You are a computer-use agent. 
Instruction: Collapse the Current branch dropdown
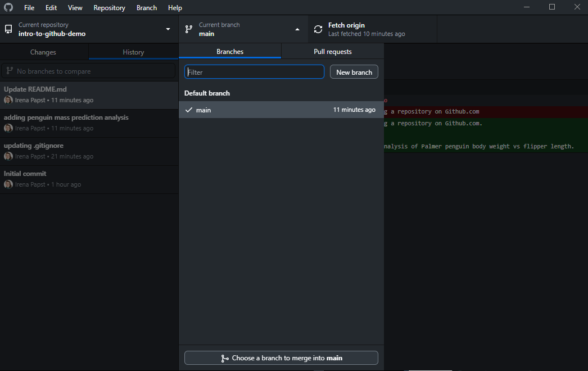click(x=297, y=29)
